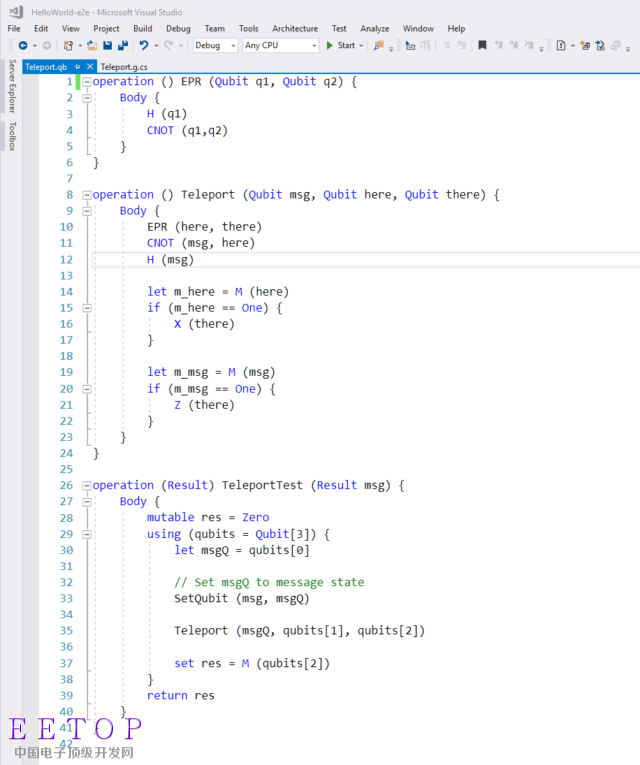Click the Find in Files icon
This screenshot has height=765, width=640.
pos(378,45)
